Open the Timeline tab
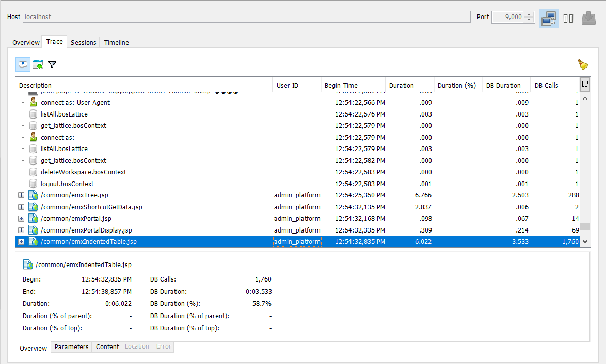Image resolution: width=606 pixels, height=364 pixels. pos(116,42)
